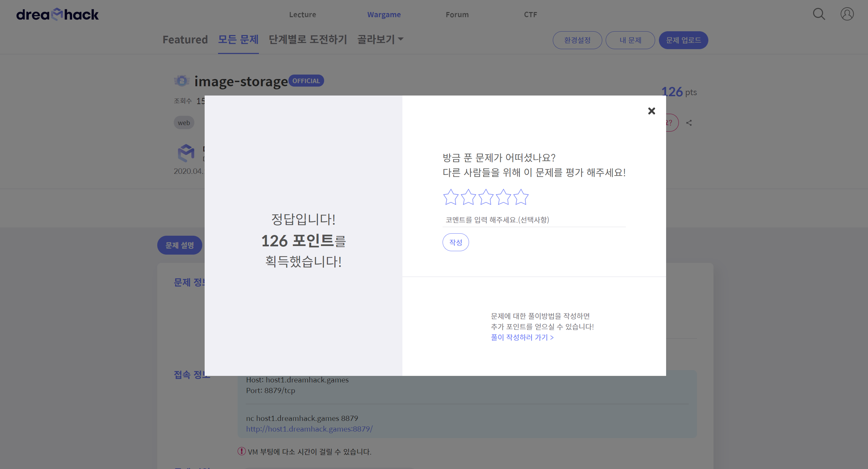Follow the 풀이 작성하러 가기 link
868x469 pixels.
point(522,337)
